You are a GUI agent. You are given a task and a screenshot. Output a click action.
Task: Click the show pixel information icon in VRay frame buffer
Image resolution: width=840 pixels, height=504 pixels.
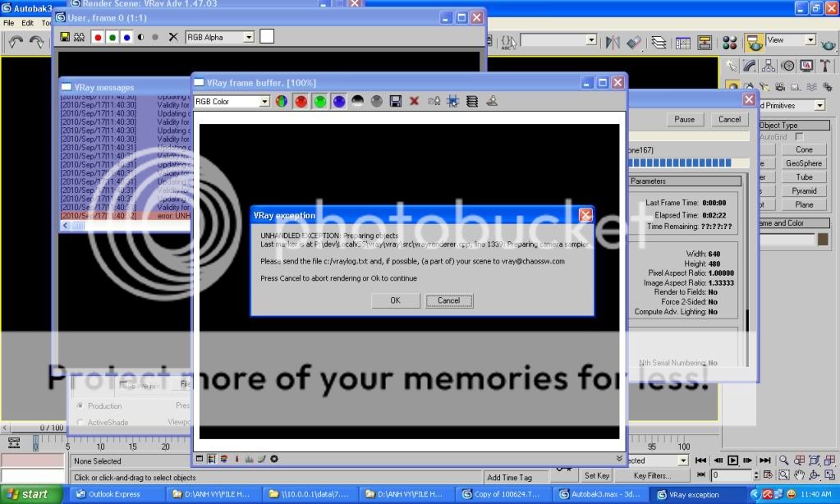point(472,101)
